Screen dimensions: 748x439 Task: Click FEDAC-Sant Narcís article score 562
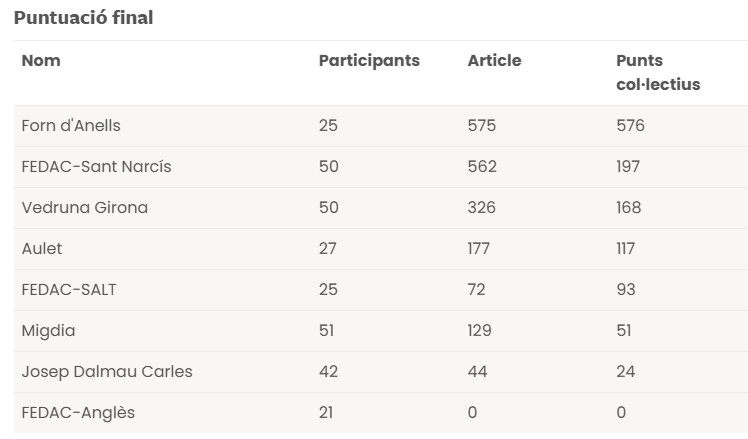point(482,167)
